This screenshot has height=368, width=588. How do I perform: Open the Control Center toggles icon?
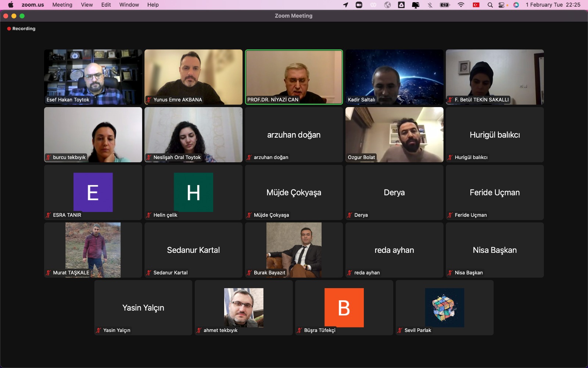pyautogui.click(x=502, y=5)
